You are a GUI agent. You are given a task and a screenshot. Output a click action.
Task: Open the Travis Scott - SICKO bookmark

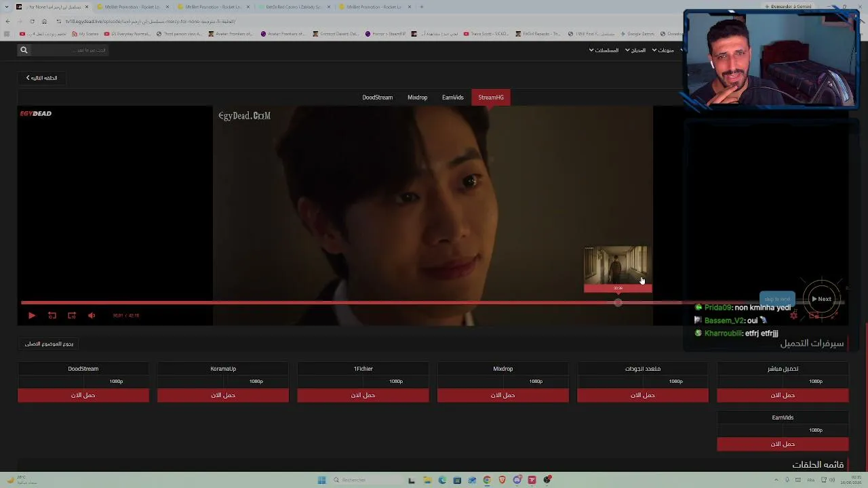point(486,34)
